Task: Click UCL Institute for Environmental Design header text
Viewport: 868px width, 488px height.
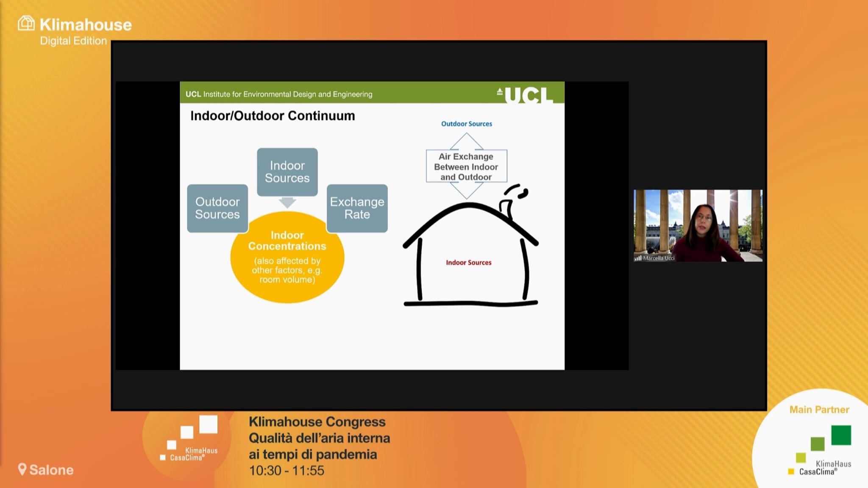Action: tap(279, 94)
